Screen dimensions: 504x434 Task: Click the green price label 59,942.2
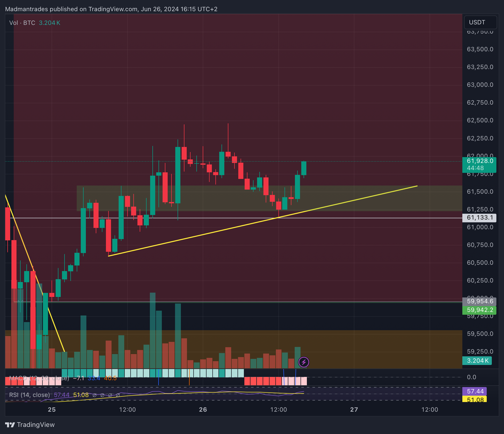pyautogui.click(x=479, y=310)
